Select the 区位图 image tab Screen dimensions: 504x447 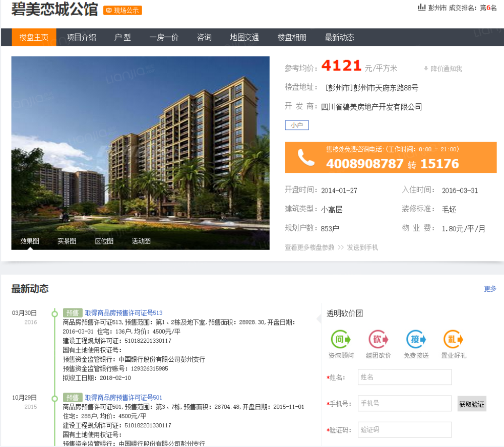click(104, 241)
